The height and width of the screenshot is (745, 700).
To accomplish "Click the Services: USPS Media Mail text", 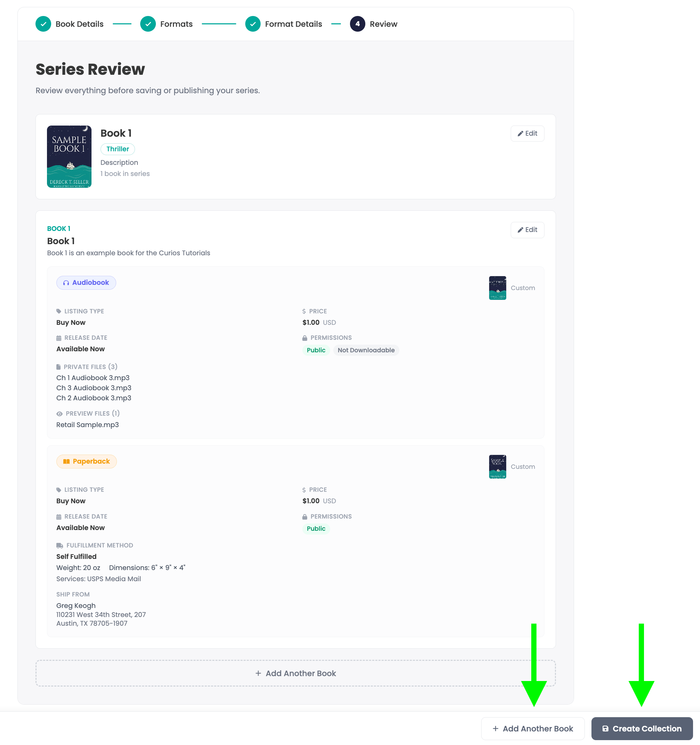I will click(98, 579).
